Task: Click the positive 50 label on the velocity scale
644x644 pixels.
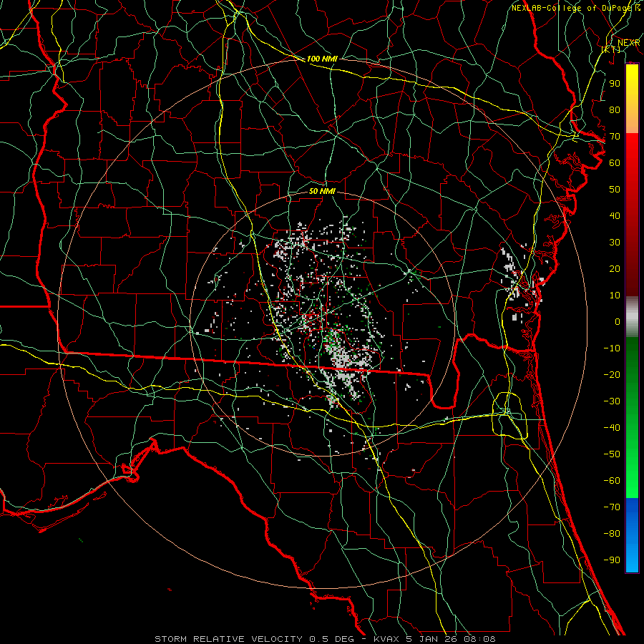Action: point(615,190)
